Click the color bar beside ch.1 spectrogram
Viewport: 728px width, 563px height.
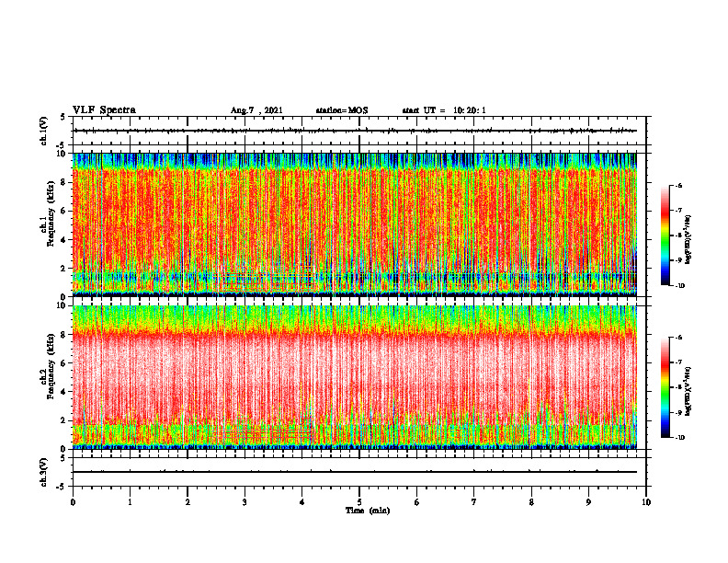[665, 236]
